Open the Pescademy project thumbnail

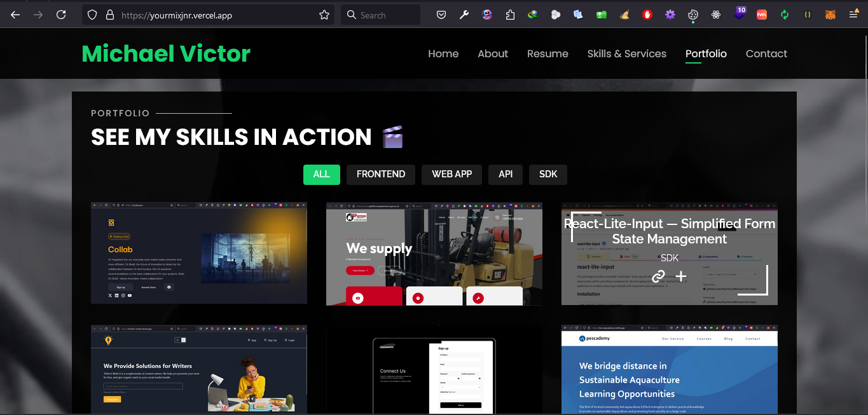[669, 371]
